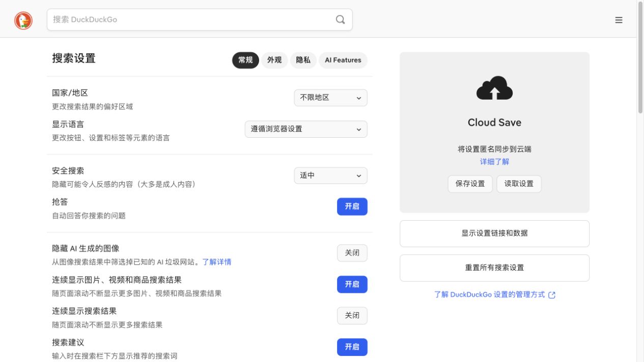Click the magnifying glass search icon
Viewport: 644px width, 362px height.
(x=341, y=20)
